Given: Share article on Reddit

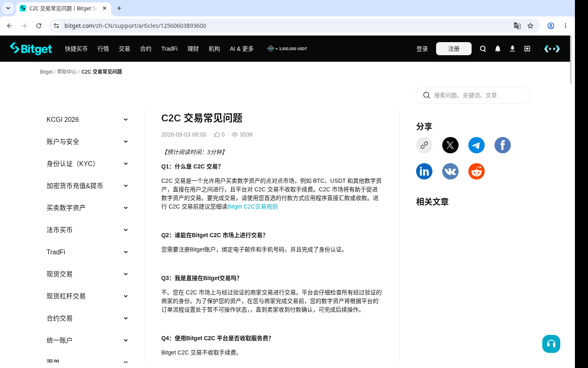Looking at the screenshot, I should pos(477,171).
